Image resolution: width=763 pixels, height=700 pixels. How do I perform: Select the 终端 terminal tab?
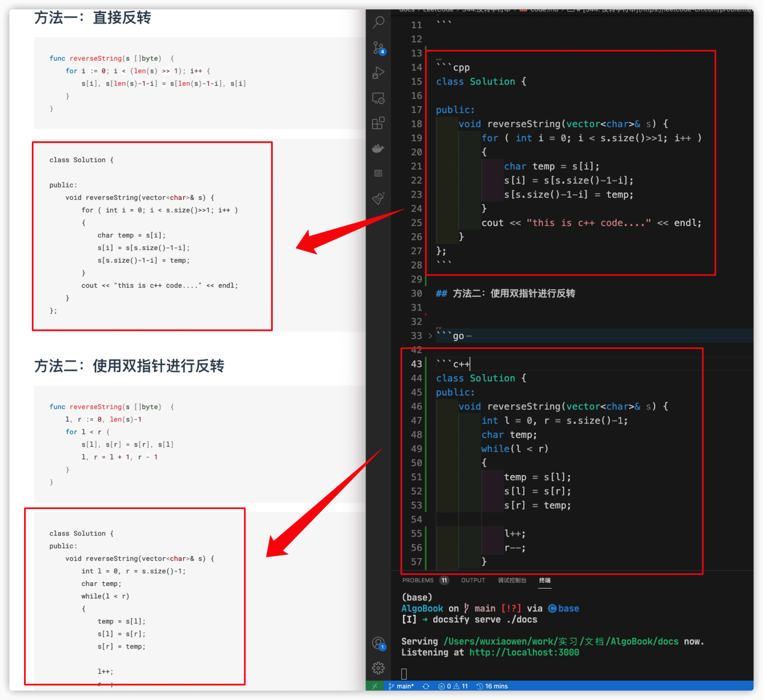(545, 580)
